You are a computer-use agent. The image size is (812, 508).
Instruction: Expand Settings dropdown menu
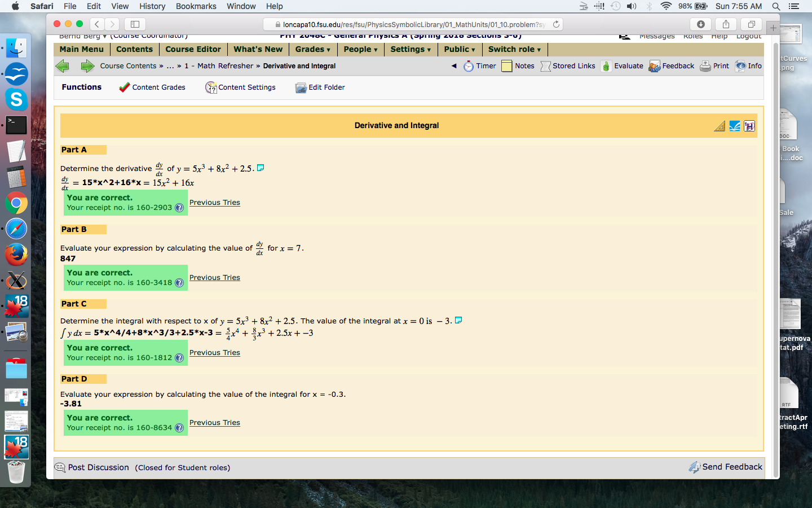411,49
